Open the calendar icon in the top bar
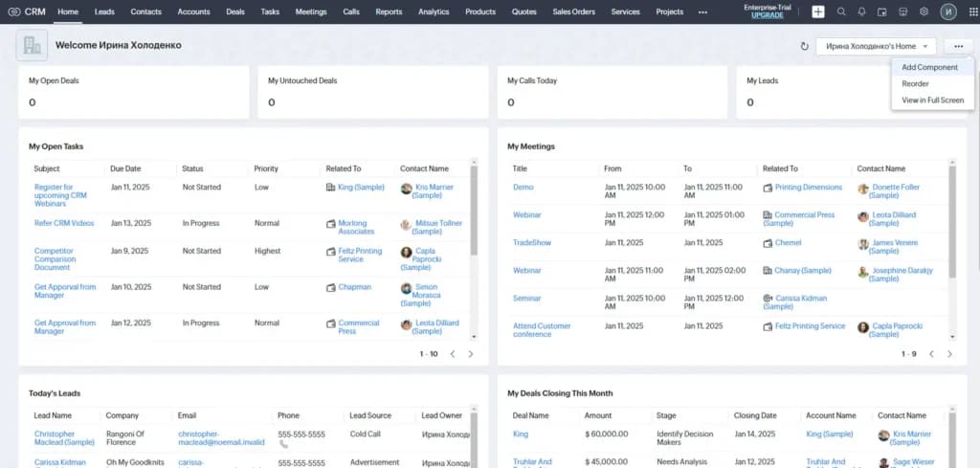 [882, 11]
